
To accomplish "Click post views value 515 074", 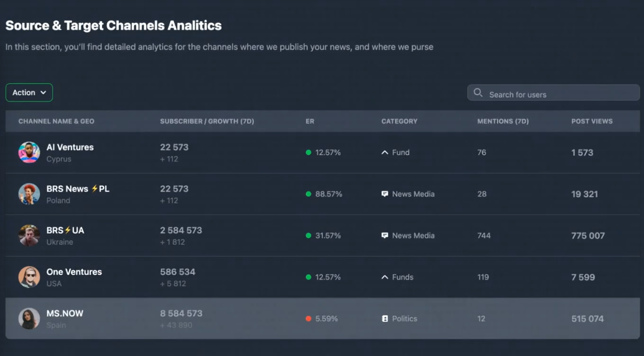I will point(588,319).
